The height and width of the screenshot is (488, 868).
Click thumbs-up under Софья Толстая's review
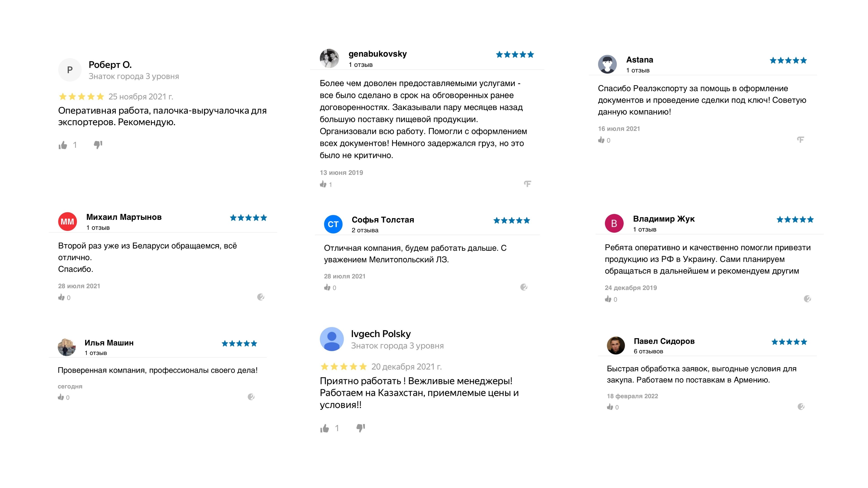coord(327,287)
